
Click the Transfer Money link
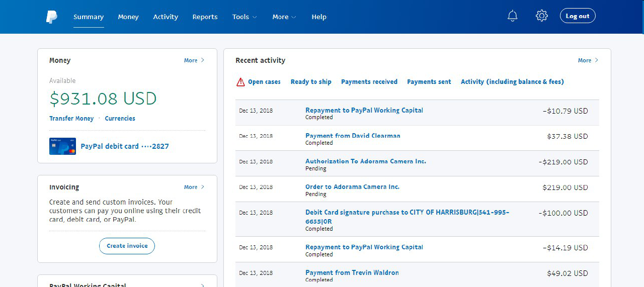click(x=71, y=119)
